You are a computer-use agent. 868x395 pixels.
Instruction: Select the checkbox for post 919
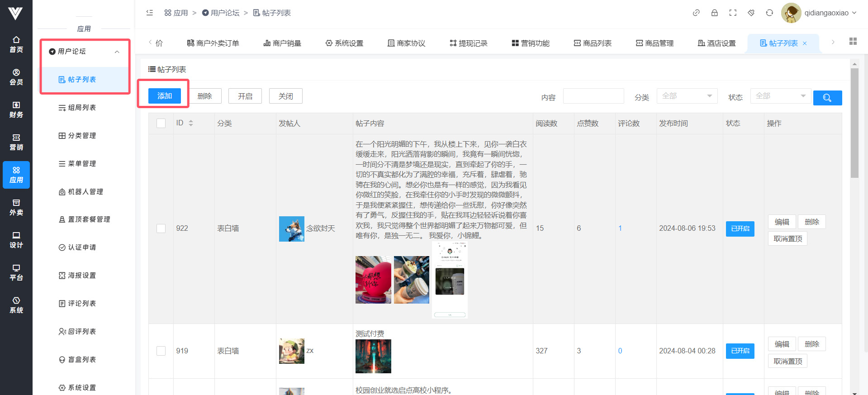click(x=161, y=351)
